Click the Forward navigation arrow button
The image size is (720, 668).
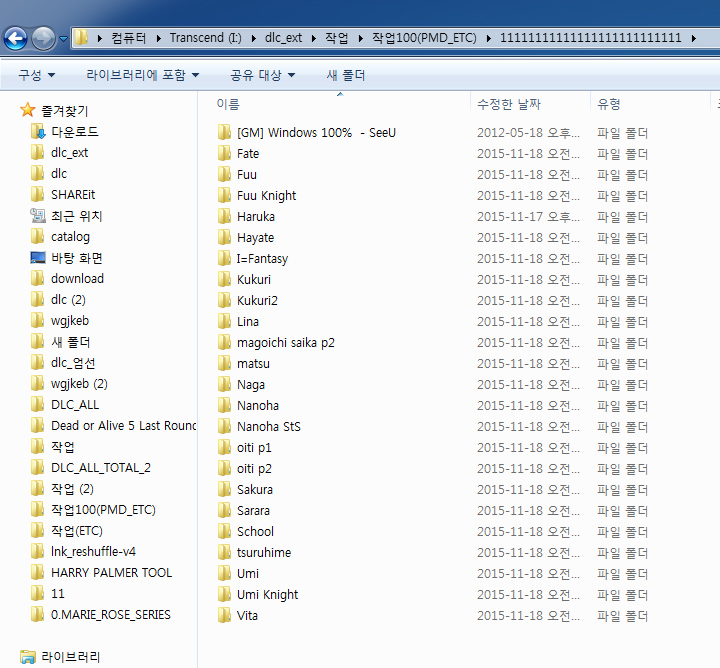[x=44, y=39]
